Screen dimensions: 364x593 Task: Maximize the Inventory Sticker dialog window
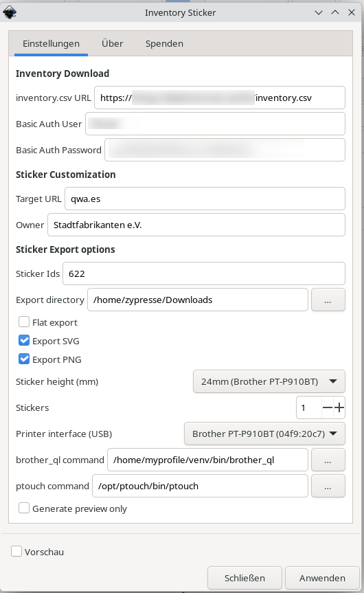click(x=335, y=12)
